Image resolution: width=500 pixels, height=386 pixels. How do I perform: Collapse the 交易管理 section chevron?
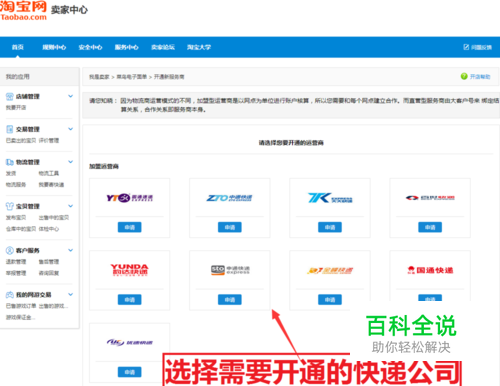click(70, 129)
